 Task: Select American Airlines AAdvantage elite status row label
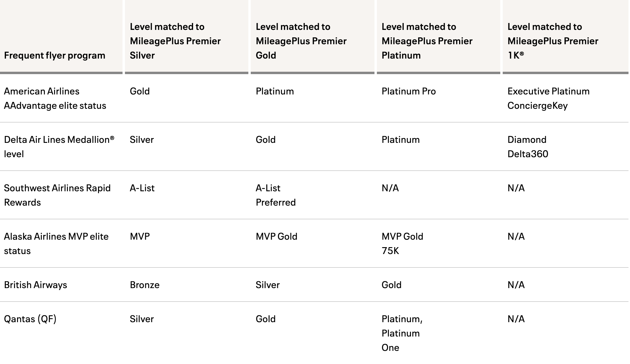point(55,98)
